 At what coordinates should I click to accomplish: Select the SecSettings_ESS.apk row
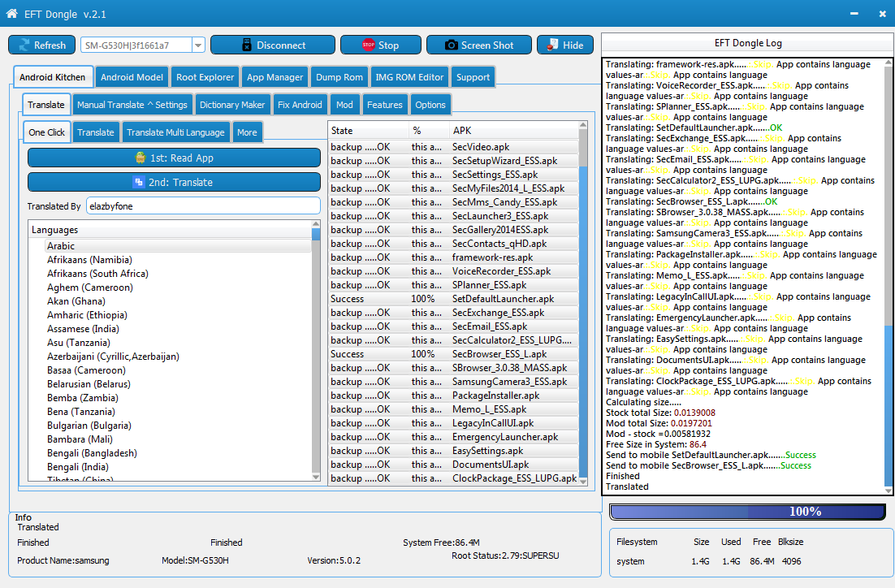(x=454, y=175)
